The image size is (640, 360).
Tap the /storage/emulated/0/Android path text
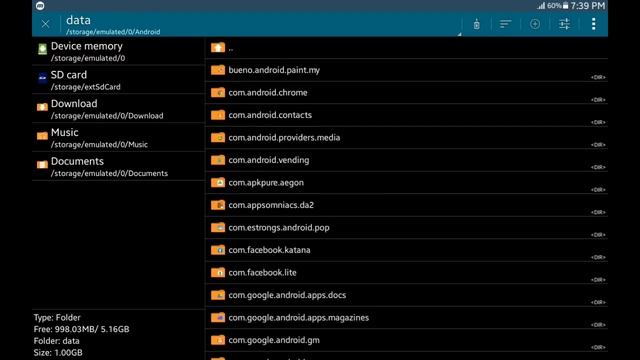coord(113,32)
